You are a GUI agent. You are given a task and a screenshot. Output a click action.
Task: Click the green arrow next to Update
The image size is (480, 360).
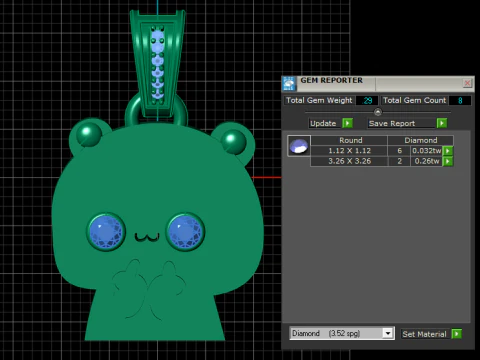click(347, 123)
